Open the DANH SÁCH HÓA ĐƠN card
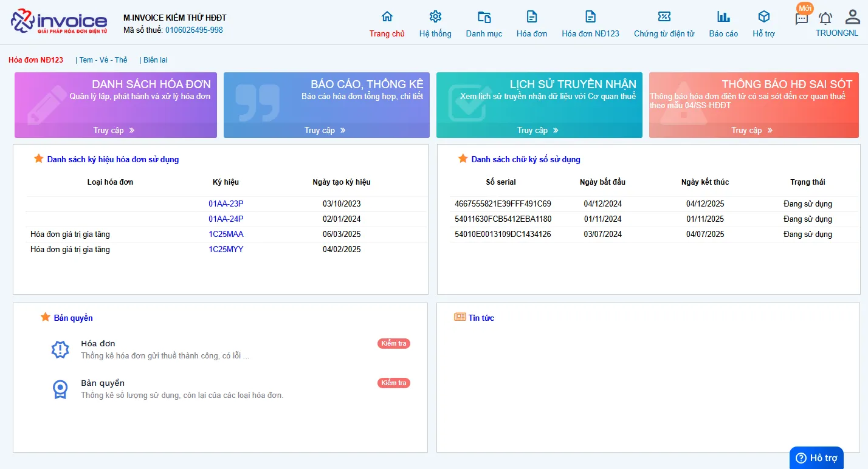Screen dimensions: 868x469 [115, 105]
